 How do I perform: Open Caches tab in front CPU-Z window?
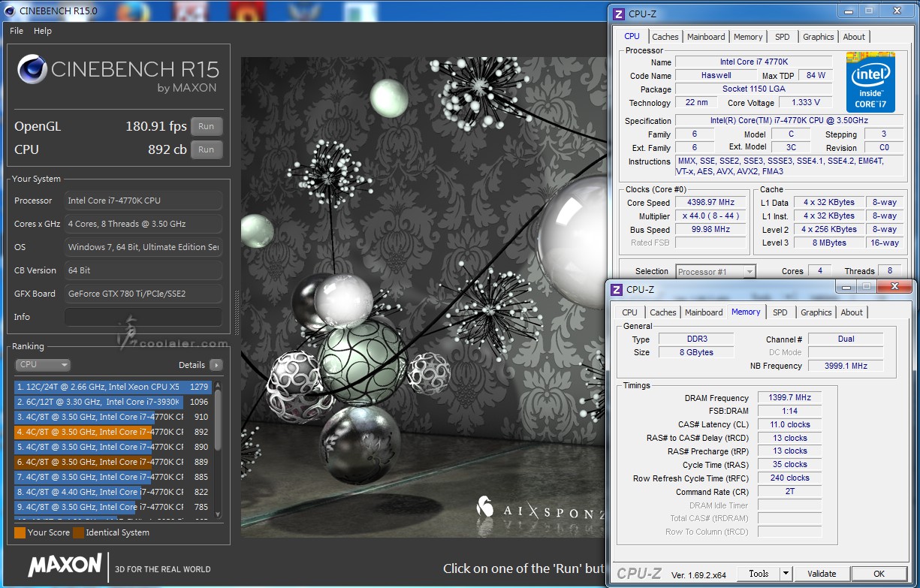tap(663, 312)
